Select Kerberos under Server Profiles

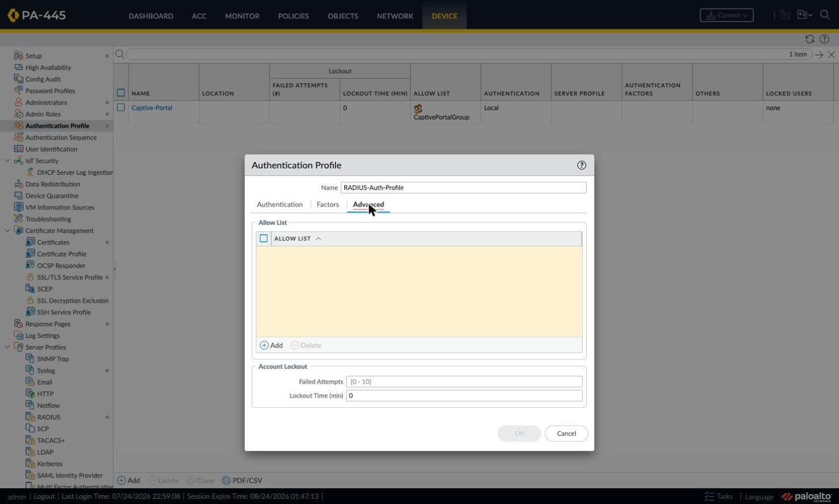(x=50, y=464)
